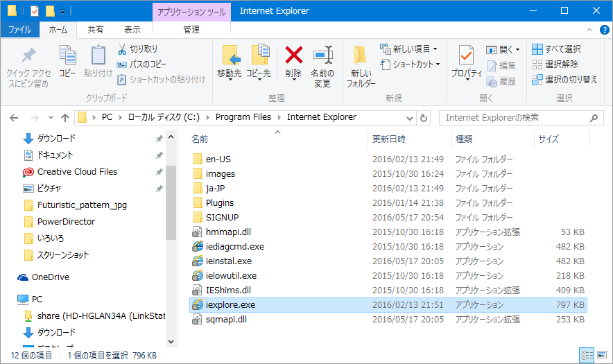Click the Pin to Quick Access icon

click(28, 55)
